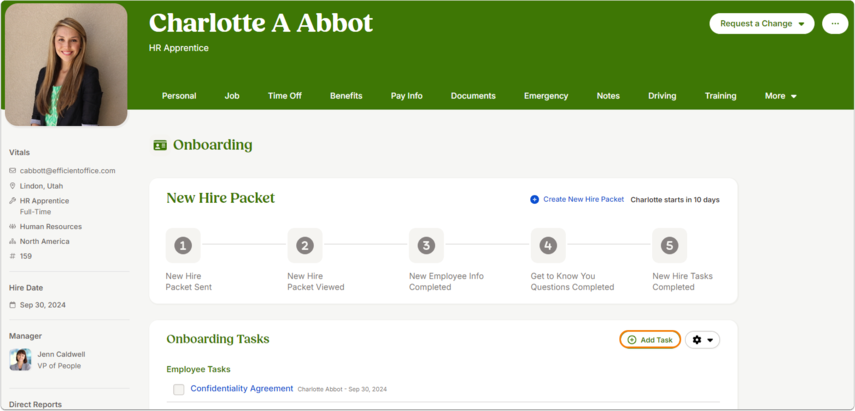Viewport: 855px width, 411px height.
Task: Click the Onboarding Tasks section heading
Action: coord(218,339)
